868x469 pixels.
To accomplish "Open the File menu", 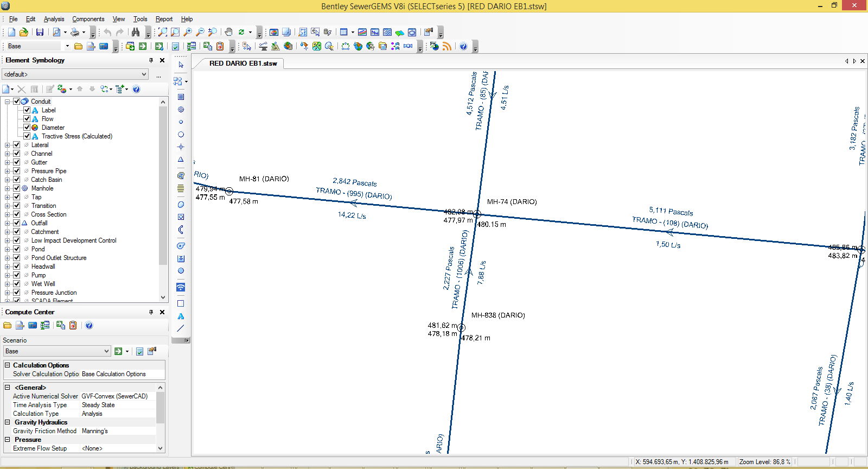I will coord(13,19).
